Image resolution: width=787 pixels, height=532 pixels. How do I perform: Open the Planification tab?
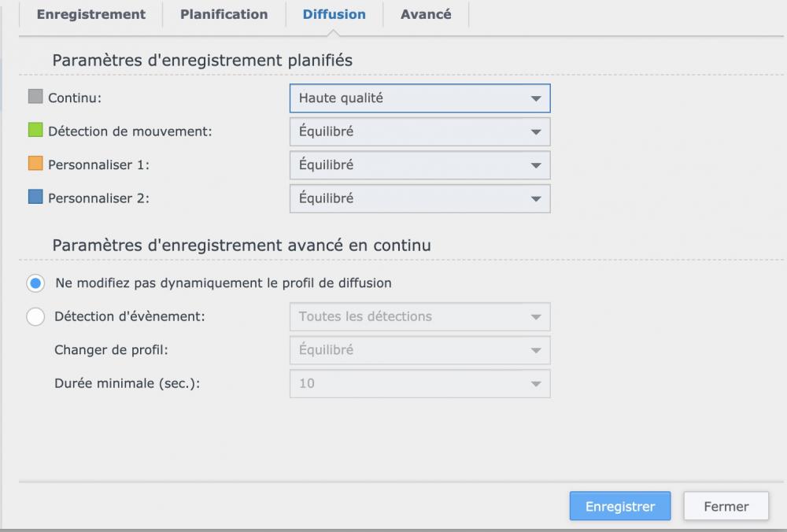pyautogui.click(x=224, y=14)
